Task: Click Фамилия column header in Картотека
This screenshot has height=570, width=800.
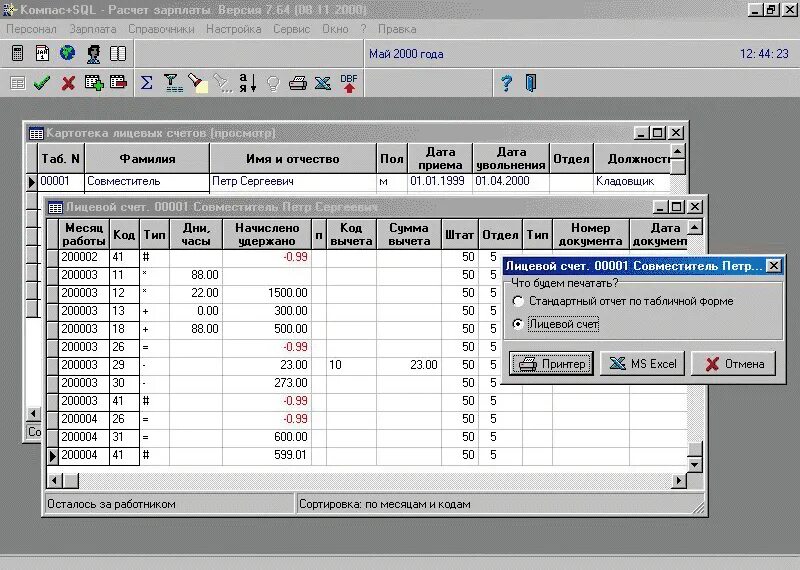Action: [147, 159]
